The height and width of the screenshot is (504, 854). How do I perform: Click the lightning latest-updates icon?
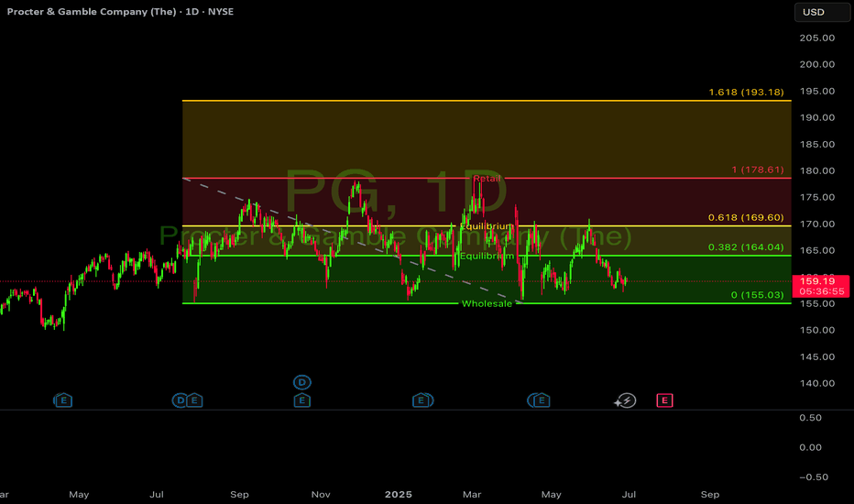[x=625, y=401]
